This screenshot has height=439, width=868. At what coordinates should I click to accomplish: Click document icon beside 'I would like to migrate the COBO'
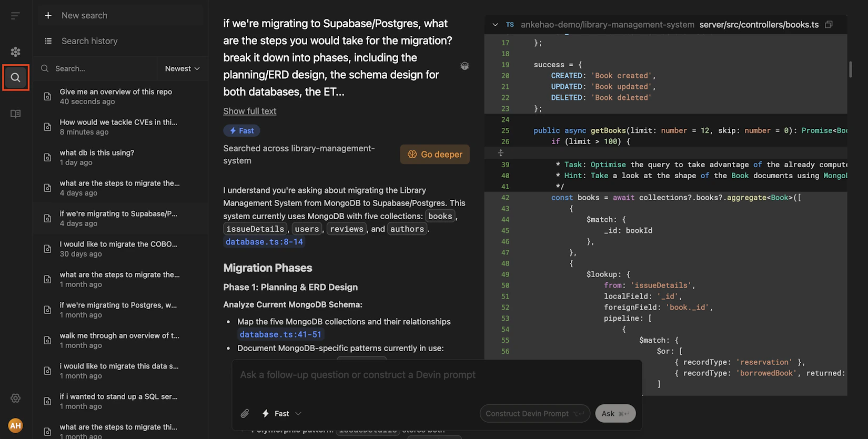tap(47, 249)
